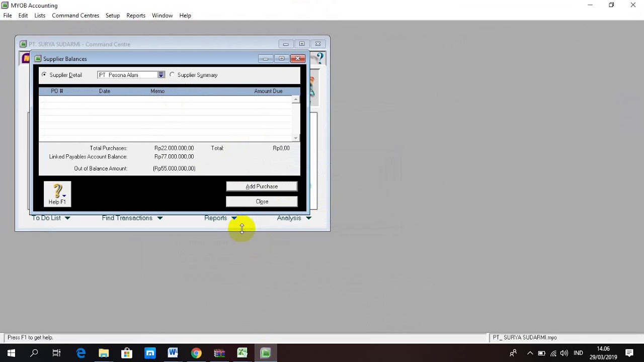This screenshot has height=362, width=644.
Task: Minimize the Supplier Balances window
Action: 265,59
